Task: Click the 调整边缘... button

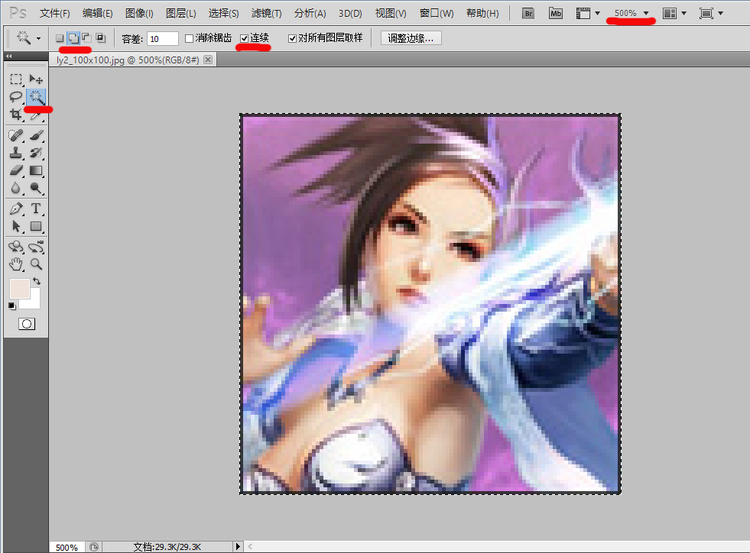Action: [x=411, y=38]
